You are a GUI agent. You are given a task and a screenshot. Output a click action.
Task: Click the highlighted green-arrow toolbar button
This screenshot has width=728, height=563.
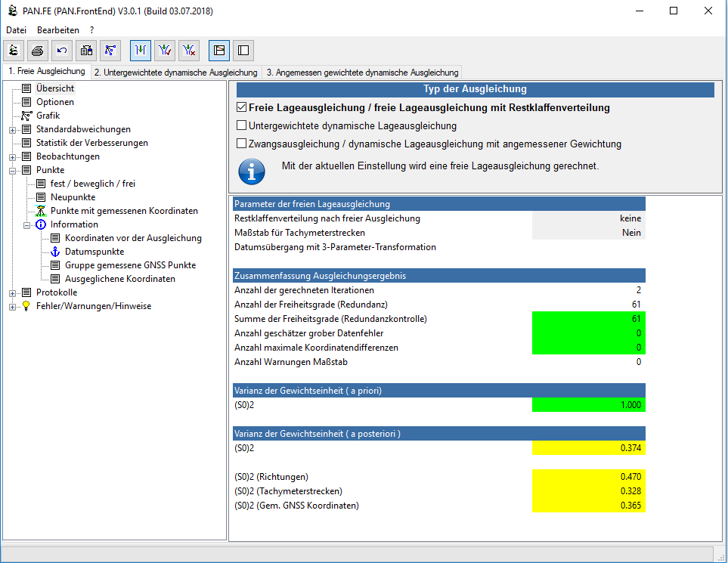click(141, 50)
